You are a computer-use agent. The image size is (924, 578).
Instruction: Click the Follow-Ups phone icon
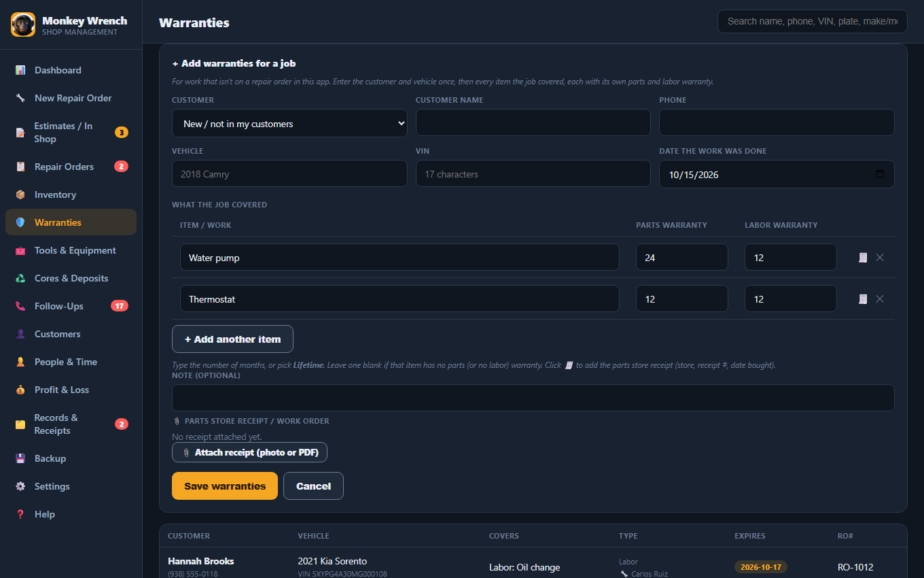click(20, 306)
